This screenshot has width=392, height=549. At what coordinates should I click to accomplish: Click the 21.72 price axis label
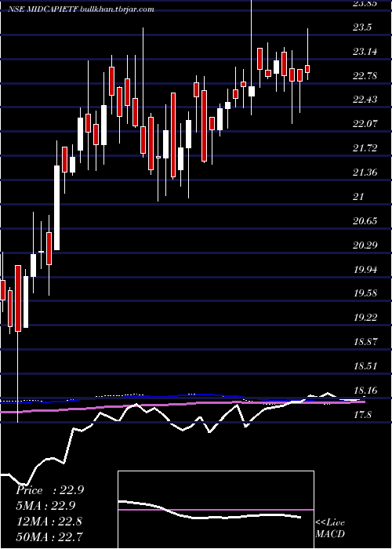(x=365, y=148)
